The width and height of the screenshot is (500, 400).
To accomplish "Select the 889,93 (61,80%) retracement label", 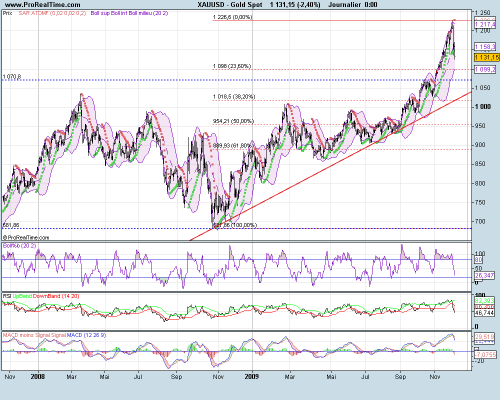I will (233, 146).
